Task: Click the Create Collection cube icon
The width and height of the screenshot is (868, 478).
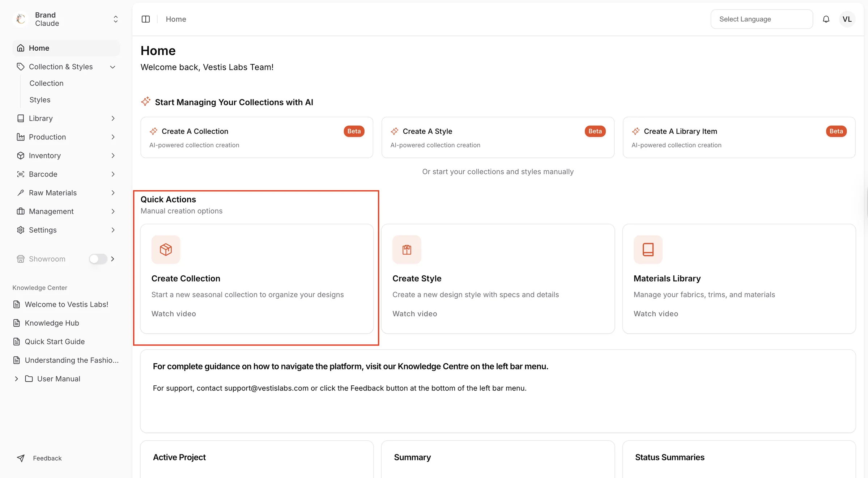Action: (x=166, y=250)
